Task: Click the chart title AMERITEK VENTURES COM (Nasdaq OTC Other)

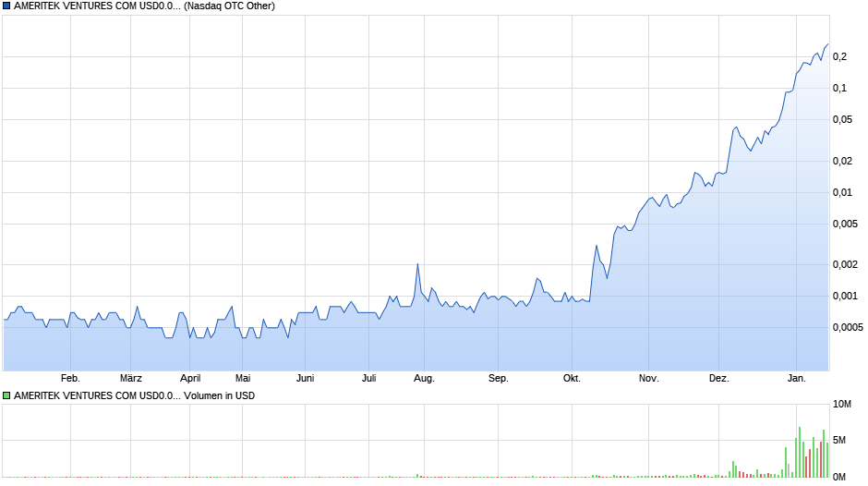Action: point(144,6)
